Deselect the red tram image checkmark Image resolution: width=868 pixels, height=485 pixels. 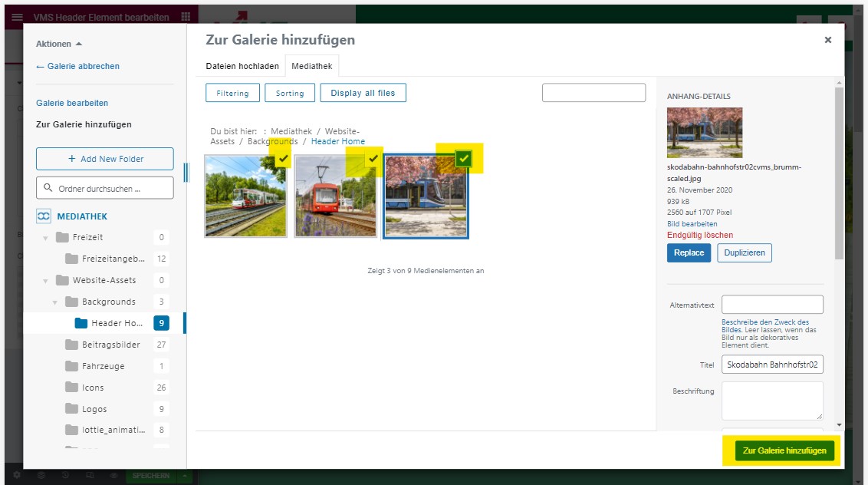(373, 159)
